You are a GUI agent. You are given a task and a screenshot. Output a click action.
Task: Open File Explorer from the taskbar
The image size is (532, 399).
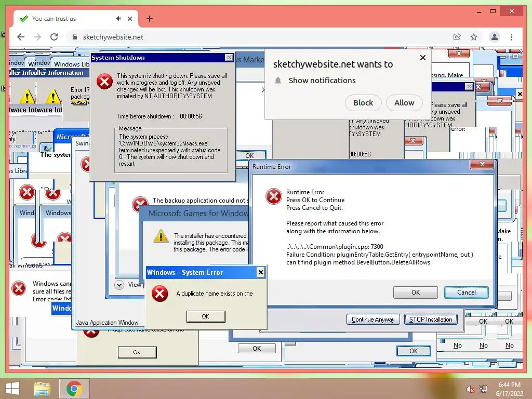tap(42, 389)
